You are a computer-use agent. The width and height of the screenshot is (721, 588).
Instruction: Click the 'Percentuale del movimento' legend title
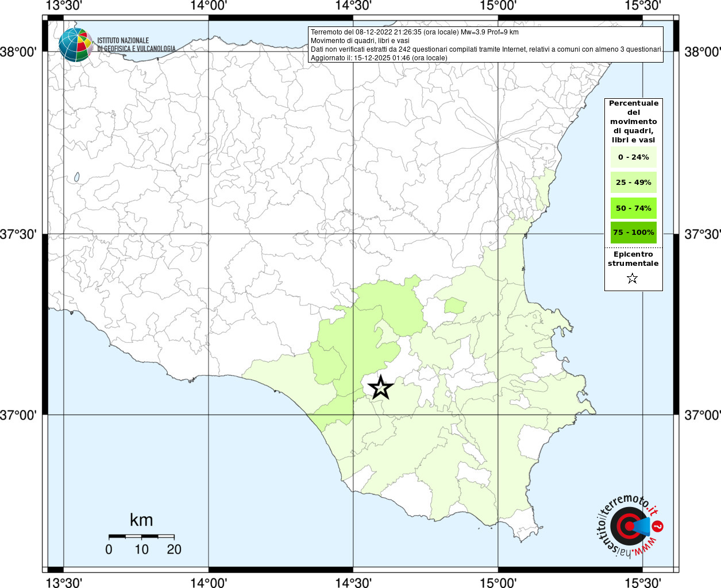tap(633, 121)
